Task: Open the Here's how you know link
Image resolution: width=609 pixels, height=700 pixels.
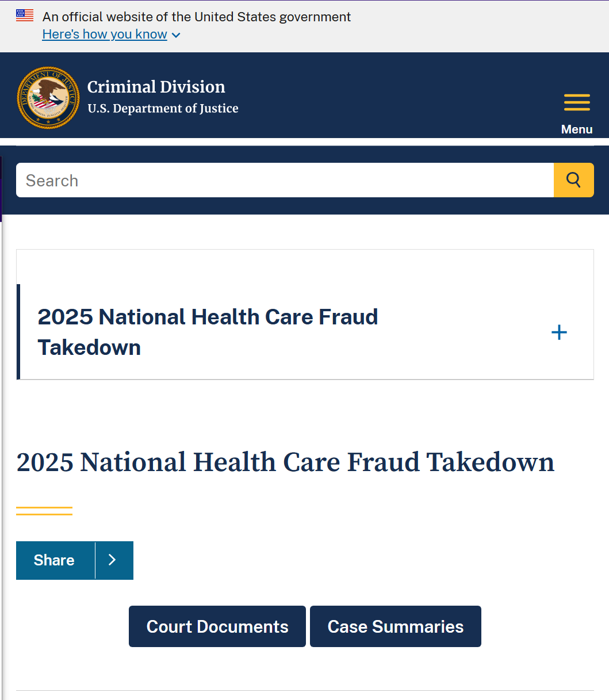Action: point(105,35)
